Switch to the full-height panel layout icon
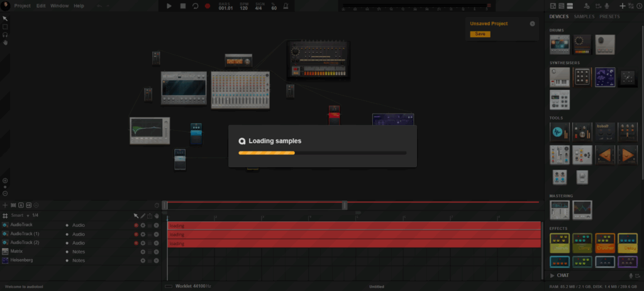Image resolution: width=644 pixels, height=291 pixels. (569, 6)
